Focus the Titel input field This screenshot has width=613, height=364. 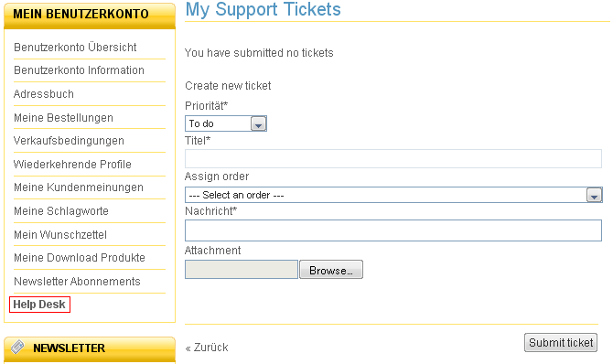coord(393,159)
